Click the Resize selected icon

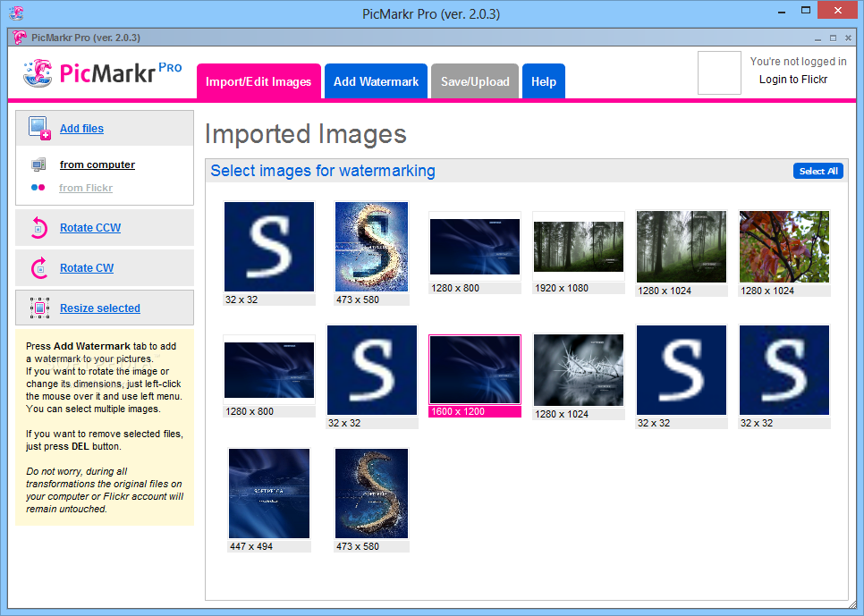[39, 308]
